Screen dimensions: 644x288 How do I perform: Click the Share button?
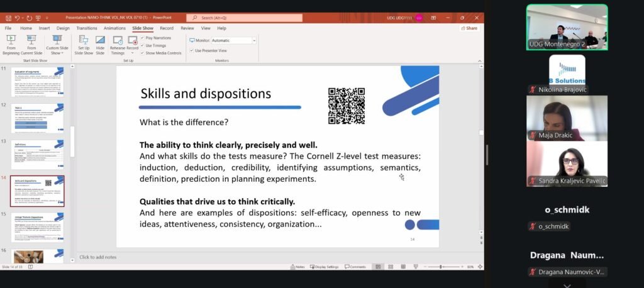click(x=469, y=28)
